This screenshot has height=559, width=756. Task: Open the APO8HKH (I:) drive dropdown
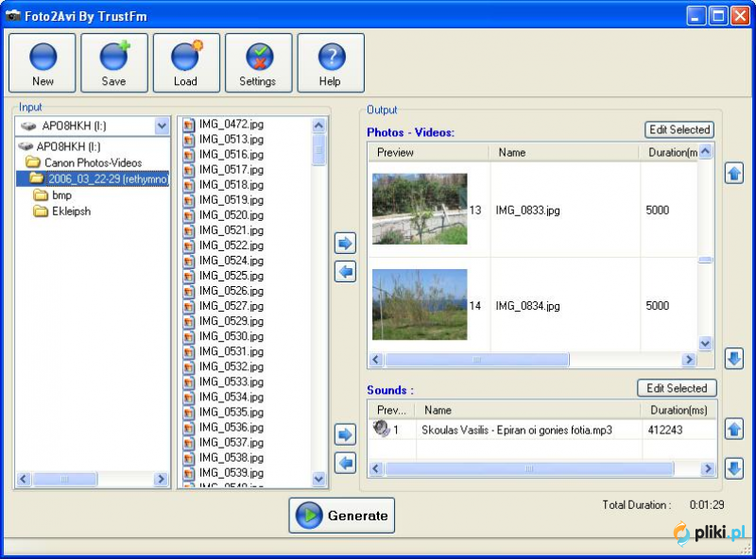pos(162,127)
